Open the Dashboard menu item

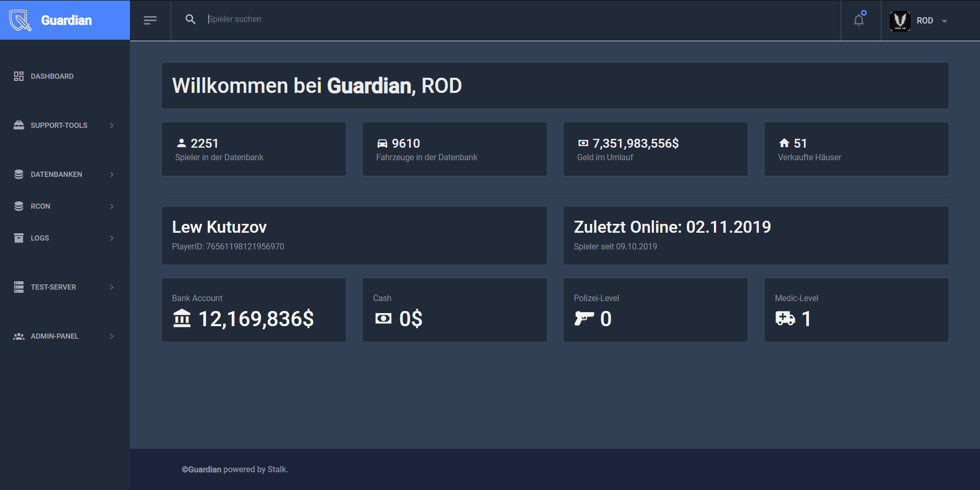click(52, 76)
